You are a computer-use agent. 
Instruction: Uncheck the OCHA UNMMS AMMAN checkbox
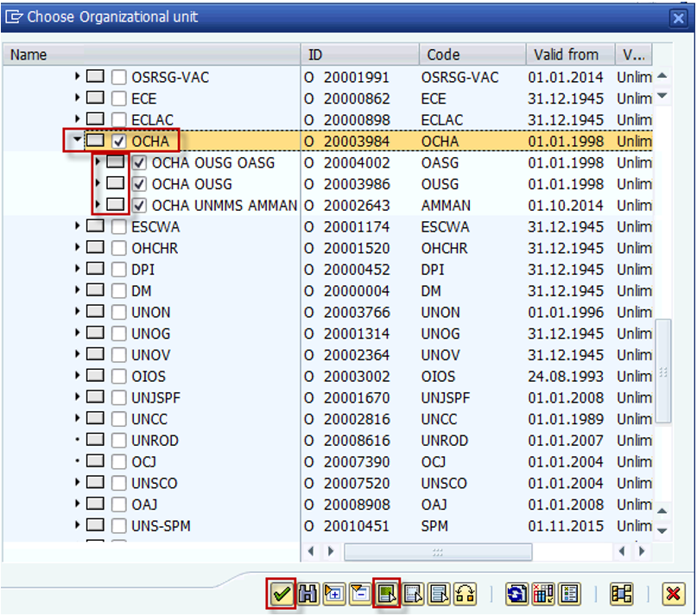139,205
